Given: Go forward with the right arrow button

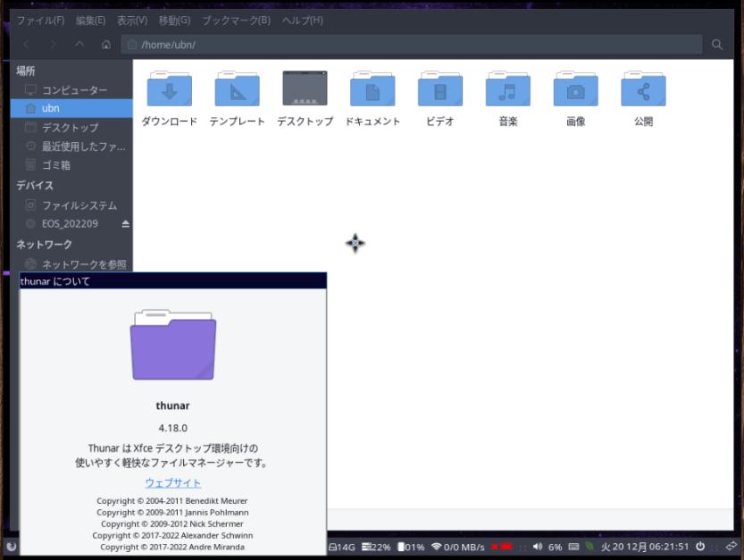Looking at the screenshot, I should [53, 45].
